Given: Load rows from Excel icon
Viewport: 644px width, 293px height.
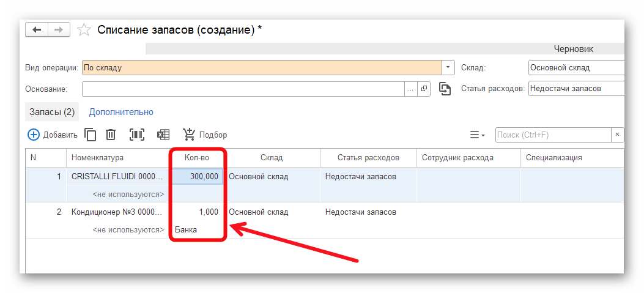Looking at the screenshot, I should coord(163,135).
